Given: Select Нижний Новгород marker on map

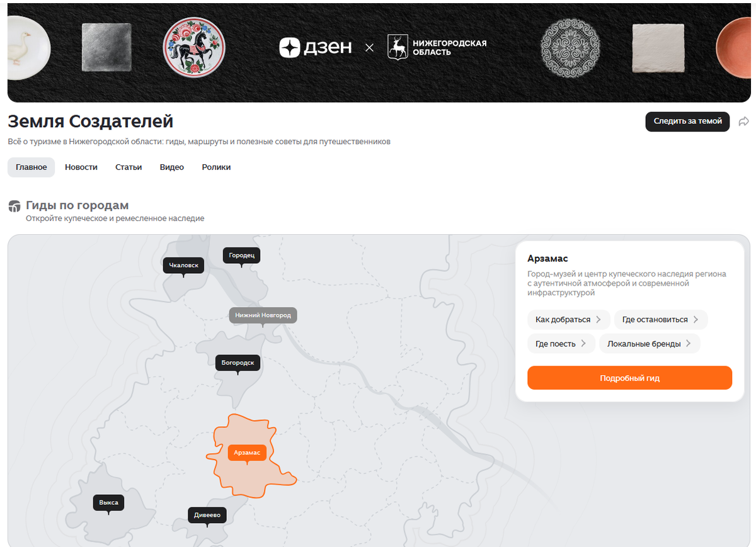Looking at the screenshot, I should click(x=263, y=315).
